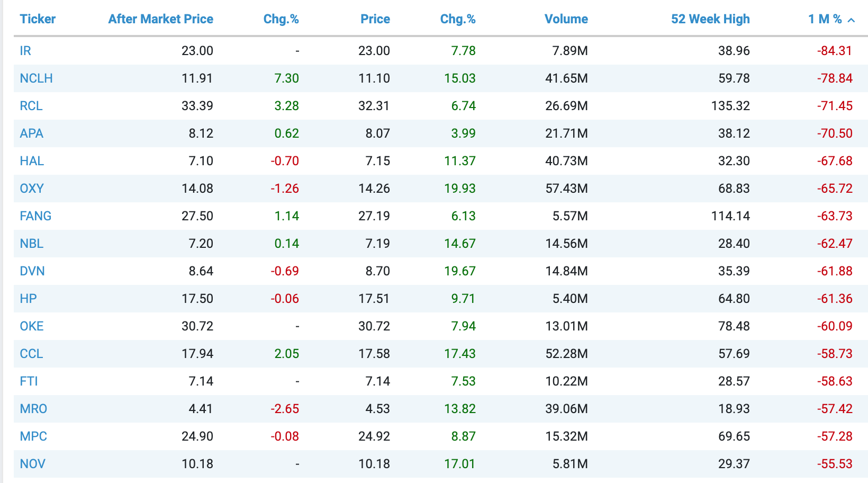This screenshot has width=868, height=483.
Task: Open the OKE ticker link
Action: (x=32, y=326)
